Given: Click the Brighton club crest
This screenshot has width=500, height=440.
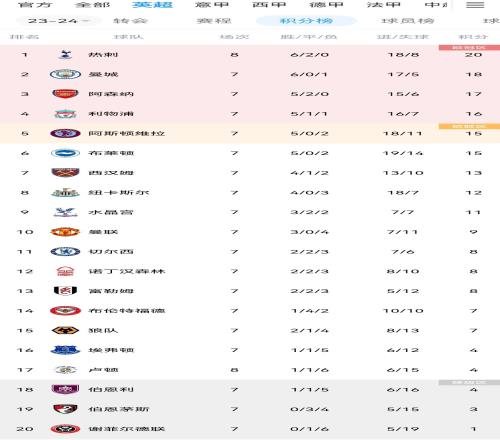Looking at the screenshot, I should [x=65, y=153].
